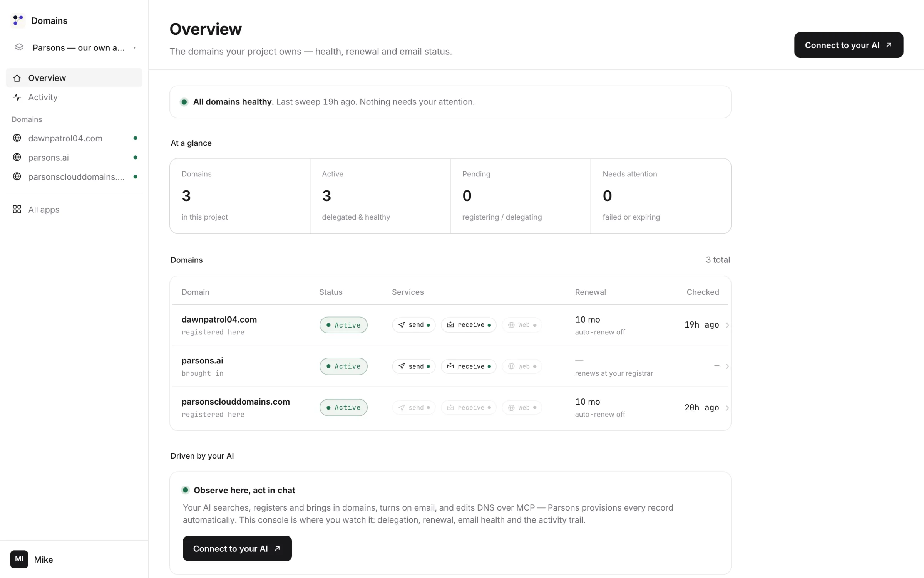Click the '3 total' label
This screenshot has height=578, width=924.
click(718, 260)
